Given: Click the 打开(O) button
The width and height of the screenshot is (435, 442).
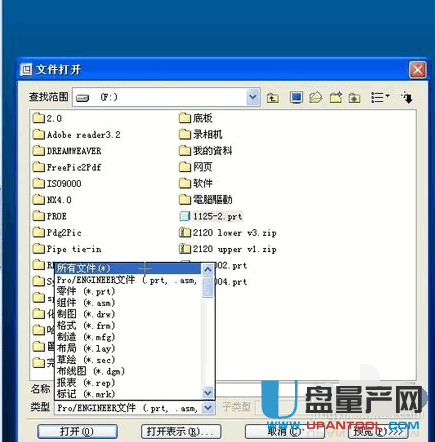Looking at the screenshot, I should [x=77, y=432].
